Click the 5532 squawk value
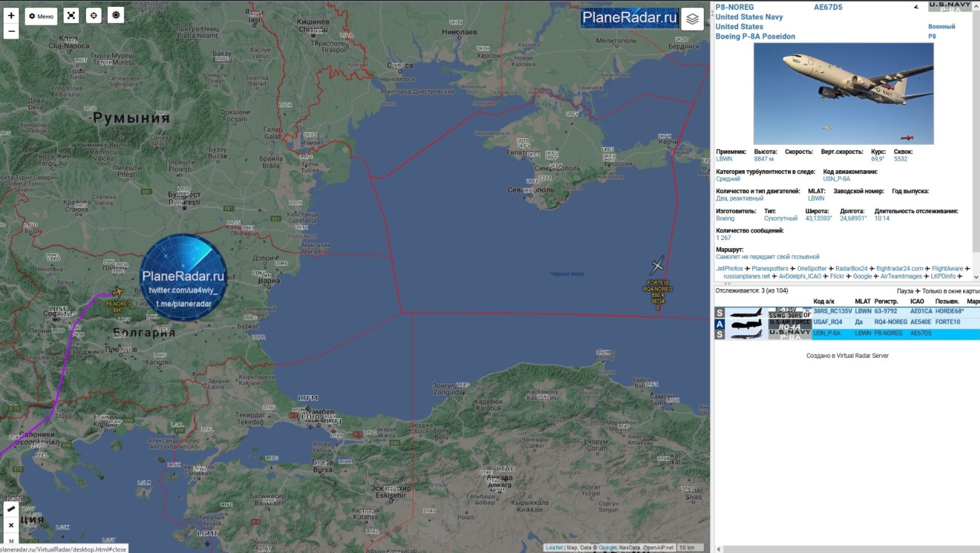The height and width of the screenshot is (553, 980). point(901,159)
